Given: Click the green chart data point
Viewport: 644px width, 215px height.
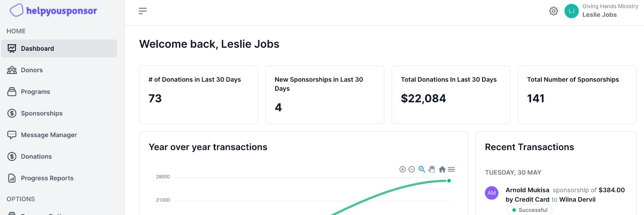Looking at the screenshot, I should [x=449, y=181].
